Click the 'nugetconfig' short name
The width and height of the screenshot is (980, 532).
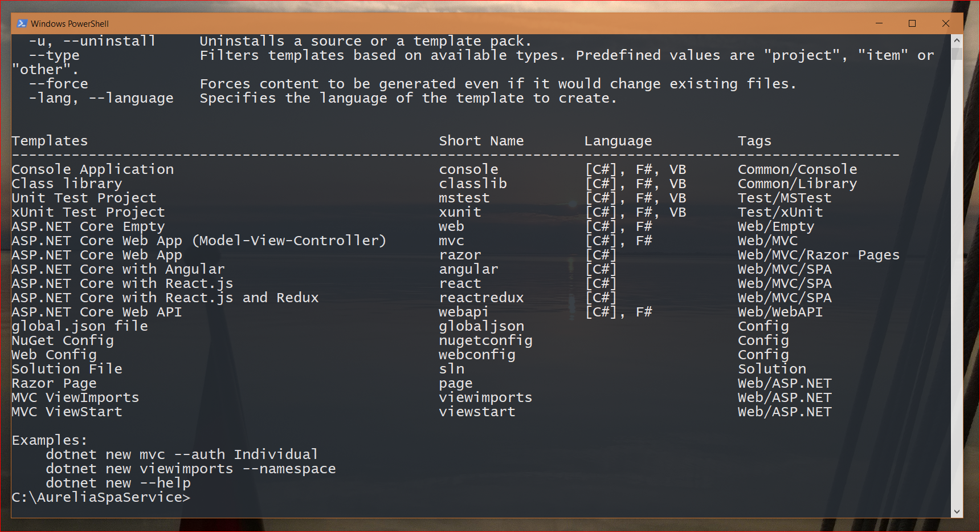486,340
